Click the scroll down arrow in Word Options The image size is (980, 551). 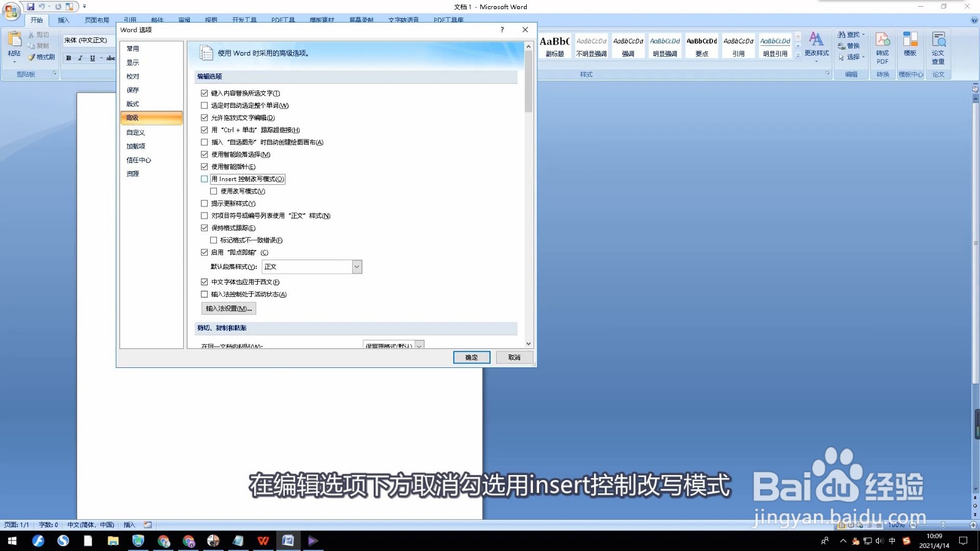pos(529,344)
